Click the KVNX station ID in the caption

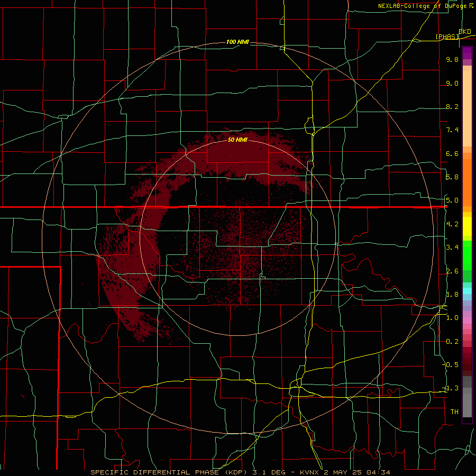click(x=310, y=472)
